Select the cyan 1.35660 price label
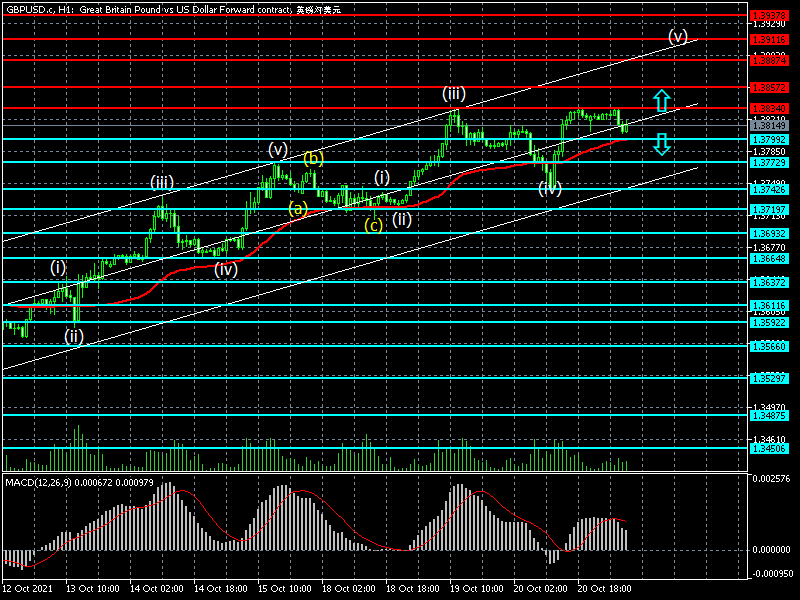This screenshot has height=600, width=800. pyautogui.click(x=769, y=346)
